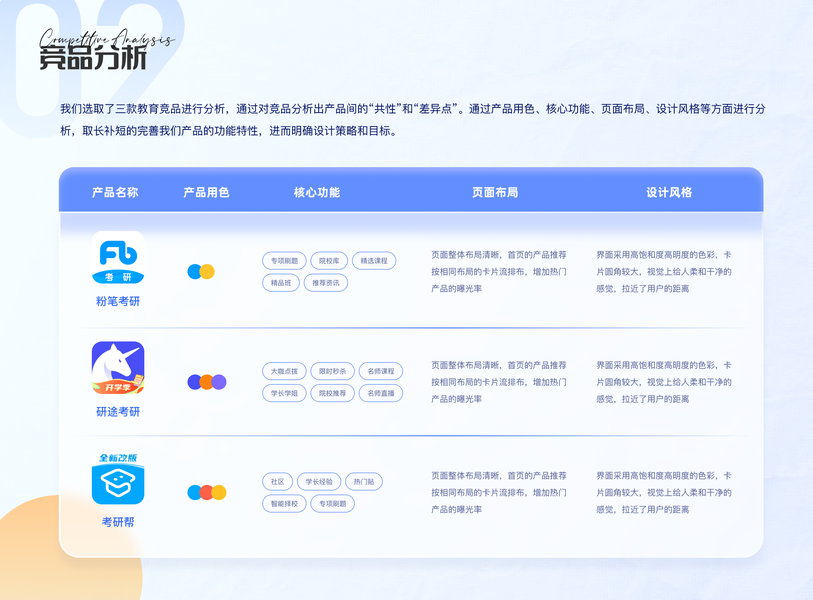
Task: Choose the 社区 tag
Action: click(x=277, y=482)
